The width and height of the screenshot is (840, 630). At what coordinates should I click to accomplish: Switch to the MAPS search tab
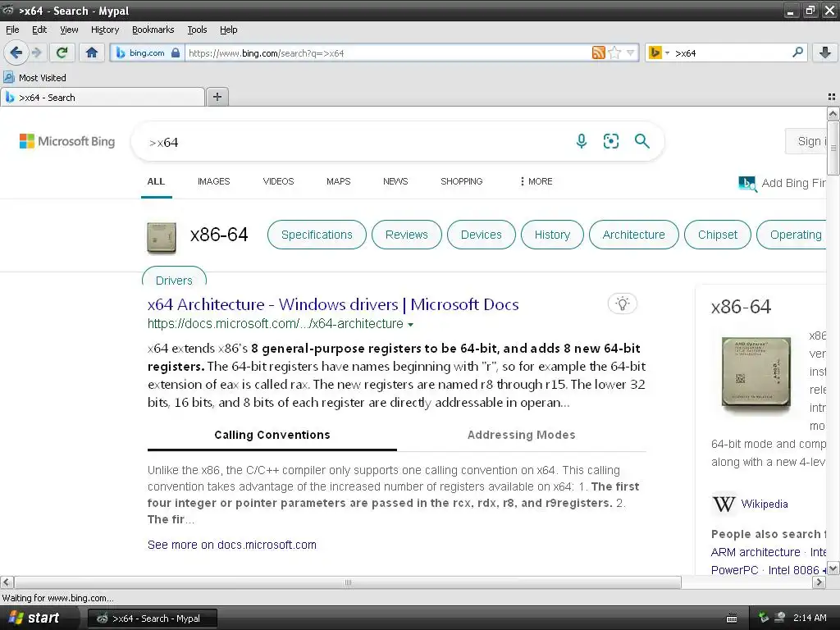click(338, 181)
